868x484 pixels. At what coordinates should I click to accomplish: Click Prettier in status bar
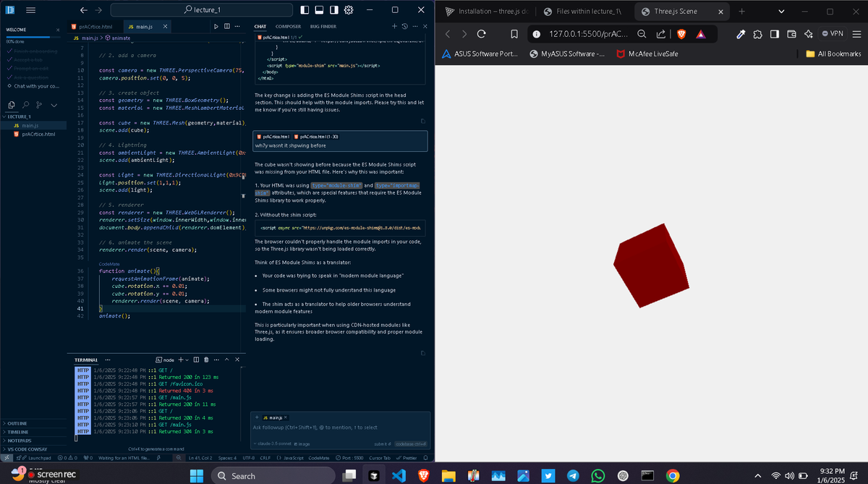[407, 457]
